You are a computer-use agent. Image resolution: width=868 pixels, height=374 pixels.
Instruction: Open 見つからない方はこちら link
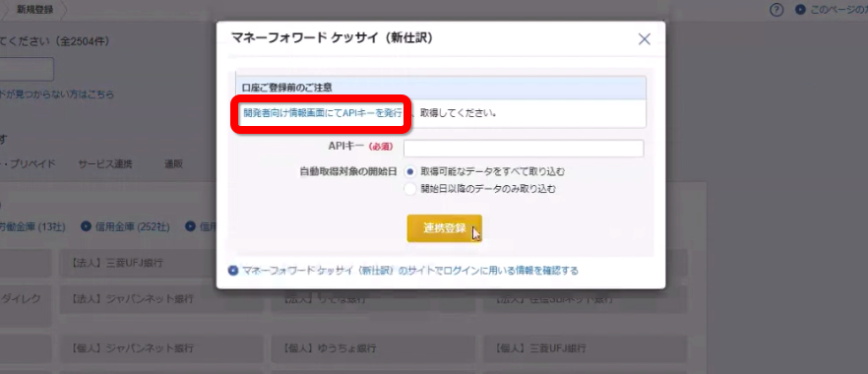[x=57, y=94]
